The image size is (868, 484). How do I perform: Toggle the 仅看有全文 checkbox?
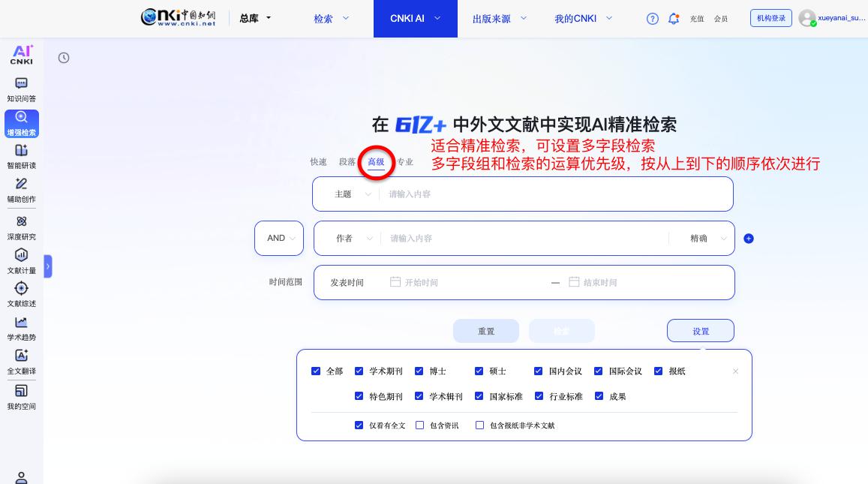pos(359,425)
